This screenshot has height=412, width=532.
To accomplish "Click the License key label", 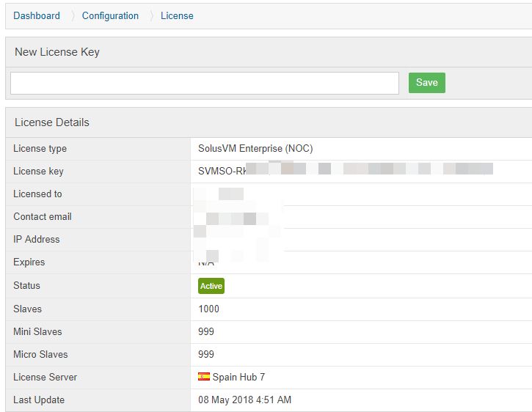I will pyautogui.click(x=38, y=171).
